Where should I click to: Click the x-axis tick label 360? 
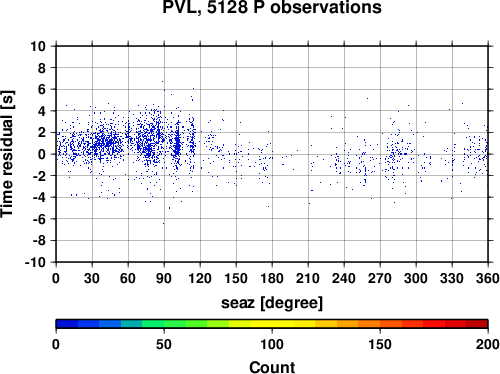point(488,278)
